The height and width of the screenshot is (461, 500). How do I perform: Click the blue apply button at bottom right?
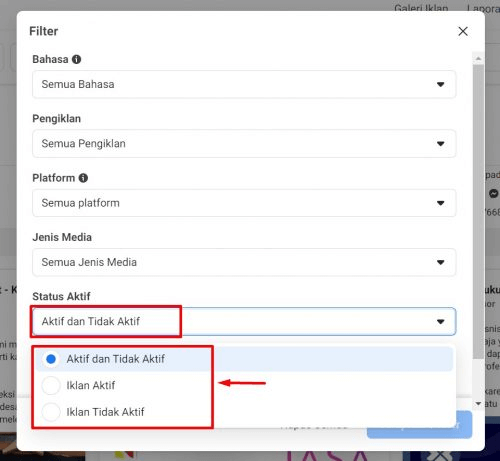point(419,424)
